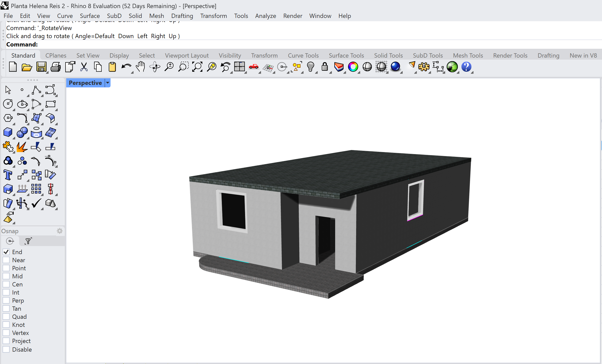Image resolution: width=602 pixels, height=364 pixels.
Task: Check the Disable osnap checkbox
Action: pyautogui.click(x=6, y=349)
